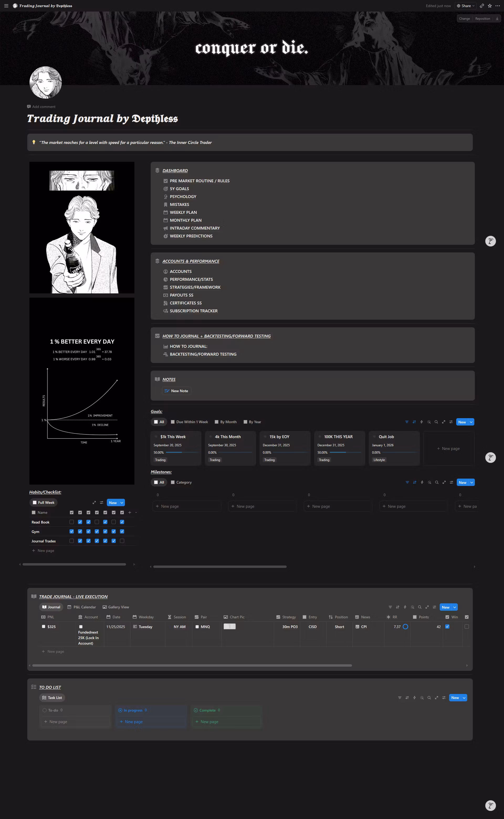Search within the Goals database

436,422
